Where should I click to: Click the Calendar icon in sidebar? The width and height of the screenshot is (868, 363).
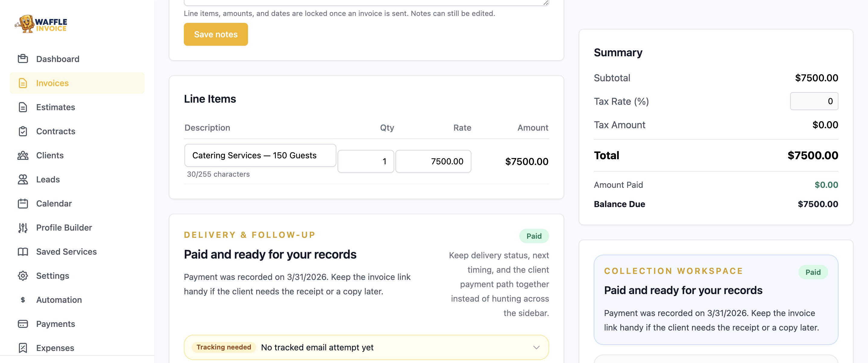coord(23,203)
